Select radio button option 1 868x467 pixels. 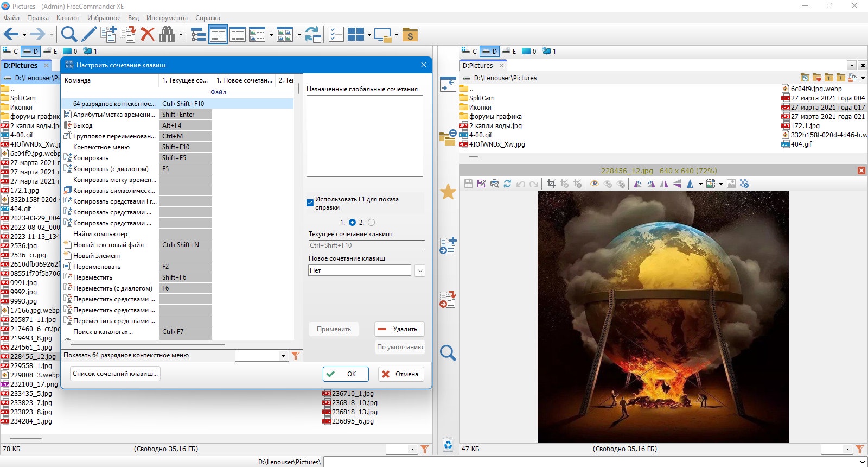tap(353, 222)
